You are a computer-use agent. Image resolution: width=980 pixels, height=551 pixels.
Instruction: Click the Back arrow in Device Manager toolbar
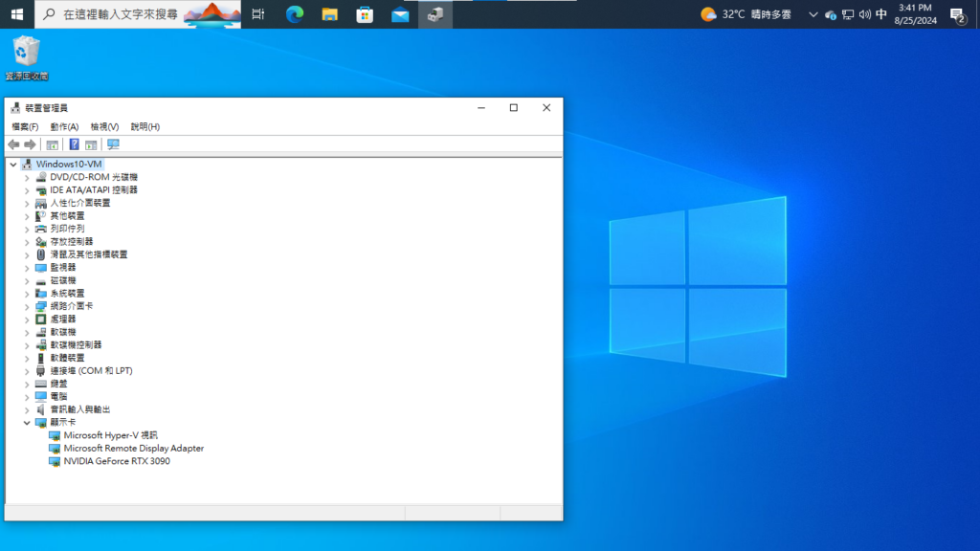click(x=13, y=145)
